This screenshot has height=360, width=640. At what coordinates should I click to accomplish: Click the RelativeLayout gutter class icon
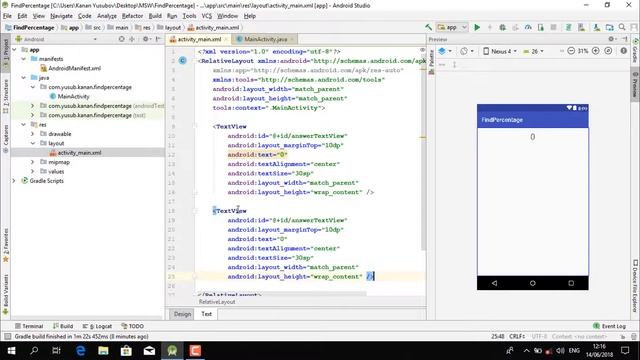pos(182,61)
